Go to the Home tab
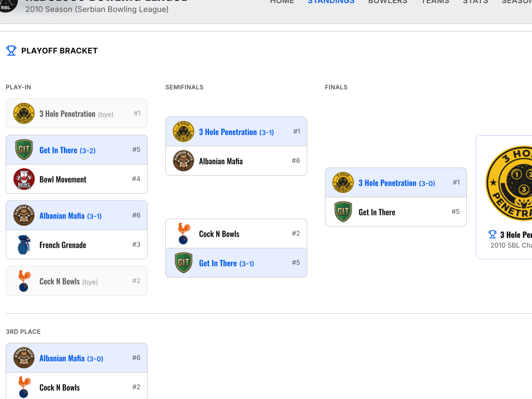Image resolution: width=532 pixels, height=399 pixels. tap(282, 2)
